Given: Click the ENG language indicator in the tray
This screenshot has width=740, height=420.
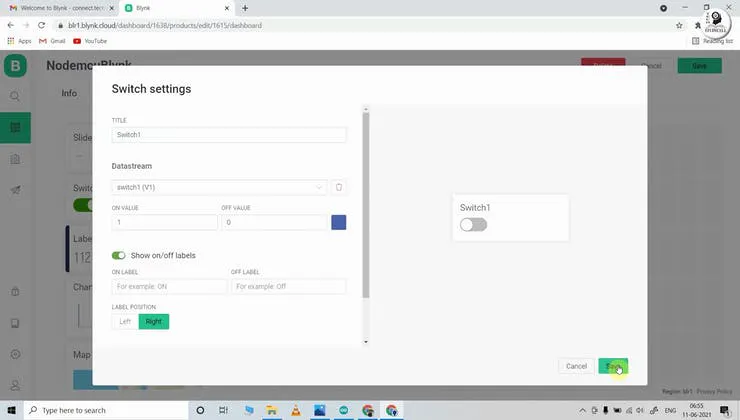Looking at the screenshot, I should (x=670, y=411).
